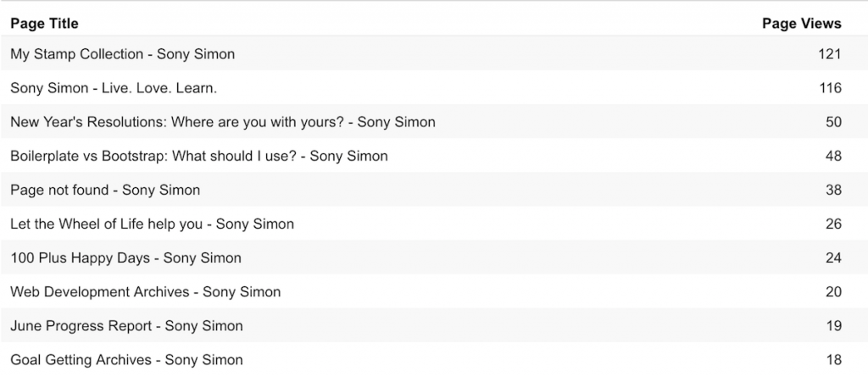This screenshot has width=868, height=376.
Task: Click the 48 page views cell
Action: [x=834, y=156]
